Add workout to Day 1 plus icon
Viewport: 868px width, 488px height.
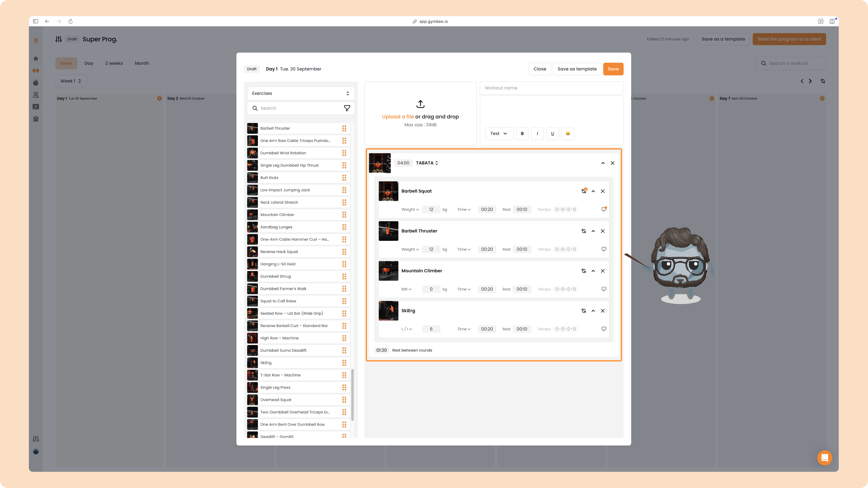coord(159,98)
